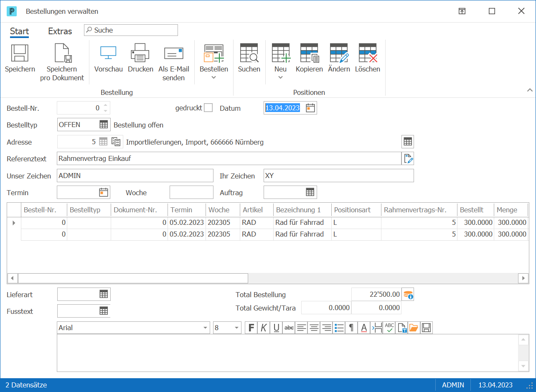This screenshot has height=392, width=536.
Task: Click the Speichern save icon
Action: click(20, 53)
